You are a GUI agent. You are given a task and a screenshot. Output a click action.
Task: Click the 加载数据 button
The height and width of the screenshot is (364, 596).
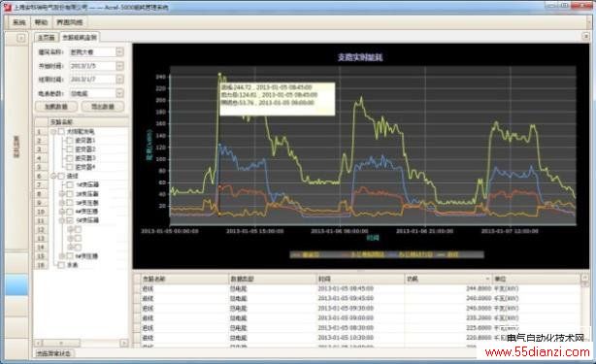pos(56,107)
